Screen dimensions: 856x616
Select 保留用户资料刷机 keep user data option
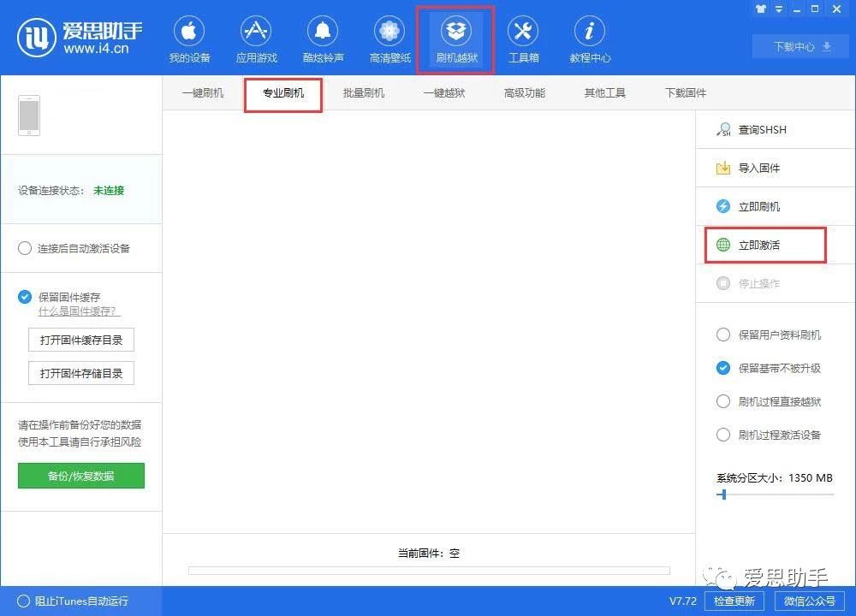(x=723, y=335)
